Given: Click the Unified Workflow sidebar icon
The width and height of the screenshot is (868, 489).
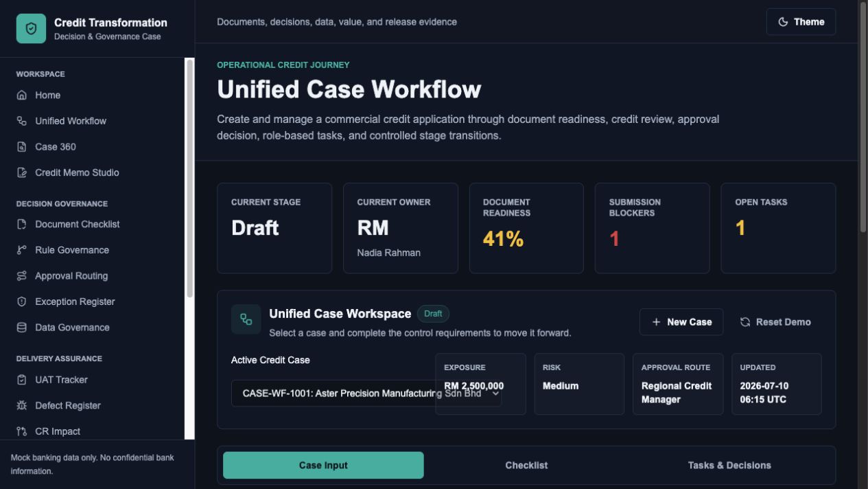Looking at the screenshot, I should (x=22, y=121).
